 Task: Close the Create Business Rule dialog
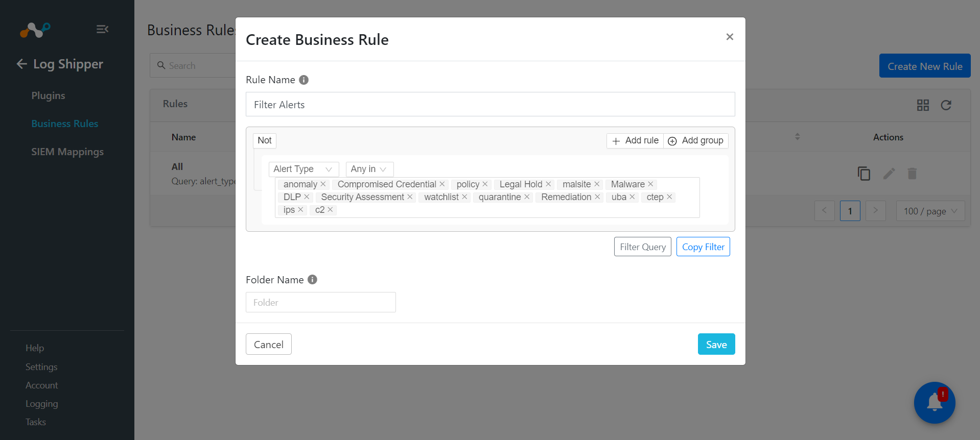(x=730, y=37)
